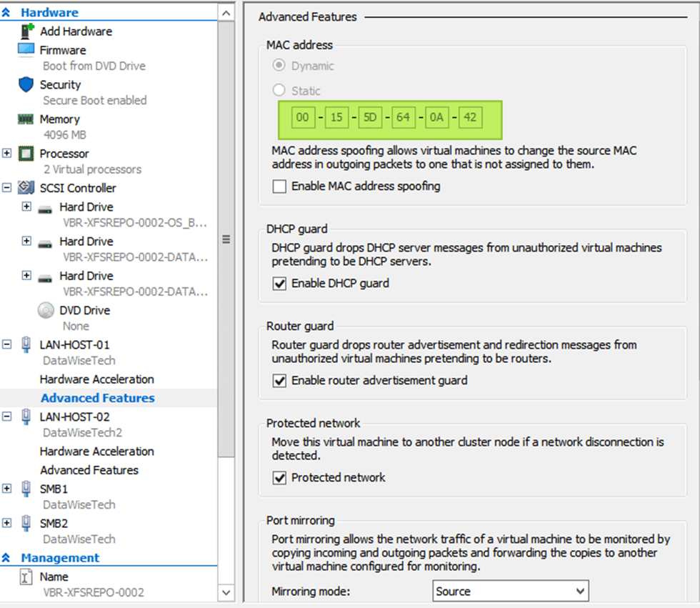Click the DVD Drive disc icon

tap(46, 310)
